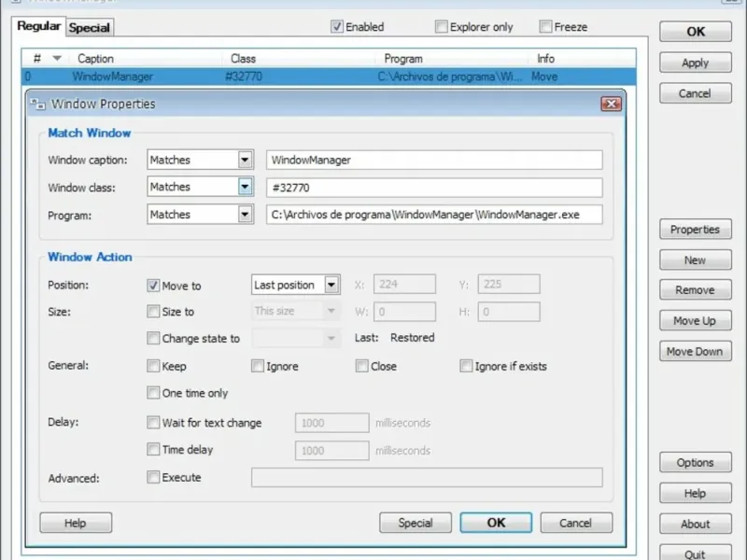Screen dimensions: 747x560
Task: Click the Quit button
Action: (696, 553)
